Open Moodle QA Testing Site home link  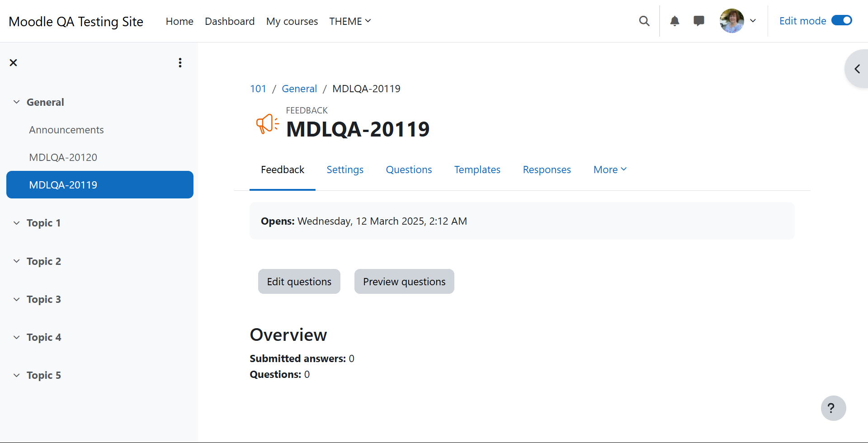76,21
